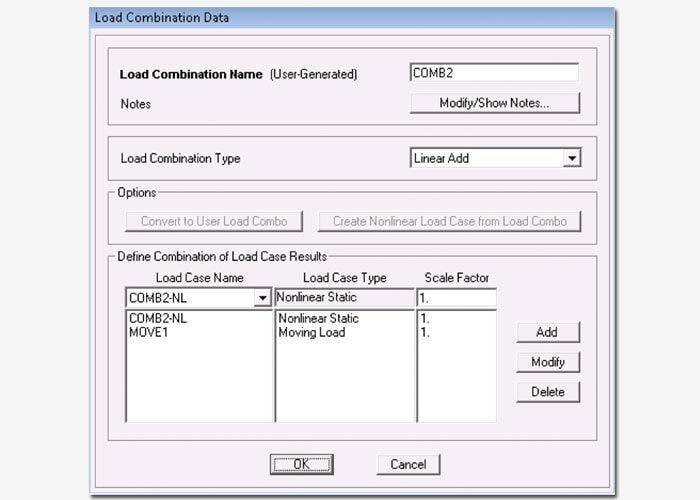Click the Load Case Type column header

tap(345, 278)
